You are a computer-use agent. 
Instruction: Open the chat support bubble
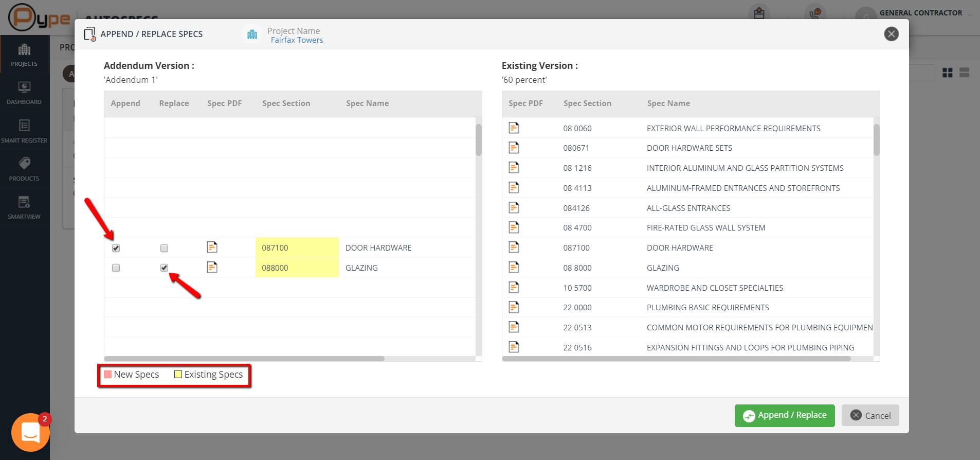point(30,432)
